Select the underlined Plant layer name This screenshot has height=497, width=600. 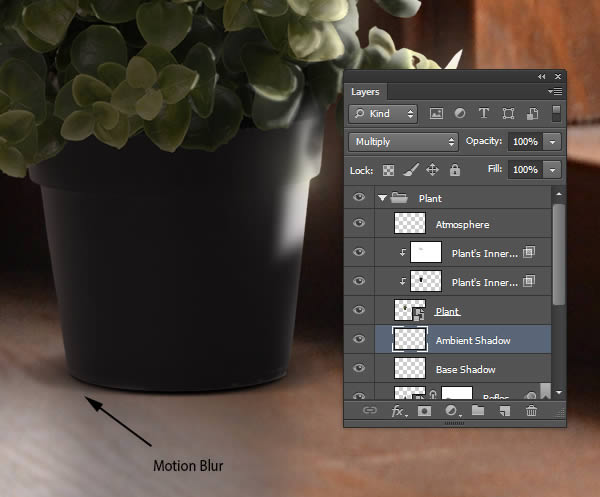click(447, 311)
